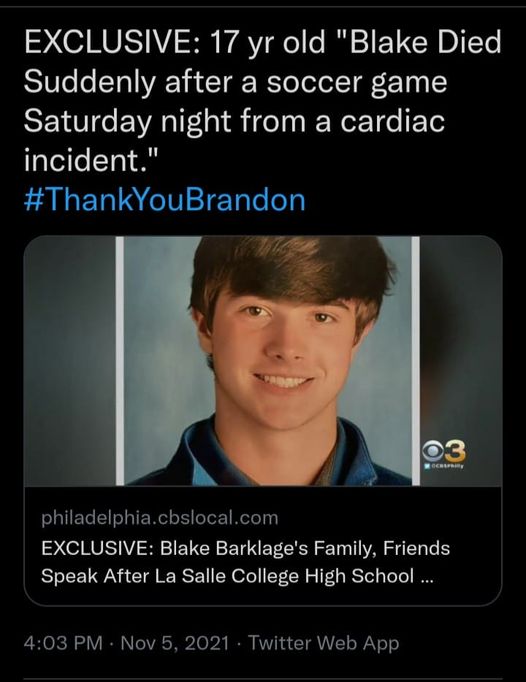
Task: Click the 'Suddenly after a soccer game' line
Action: pyautogui.click(x=235, y=82)
